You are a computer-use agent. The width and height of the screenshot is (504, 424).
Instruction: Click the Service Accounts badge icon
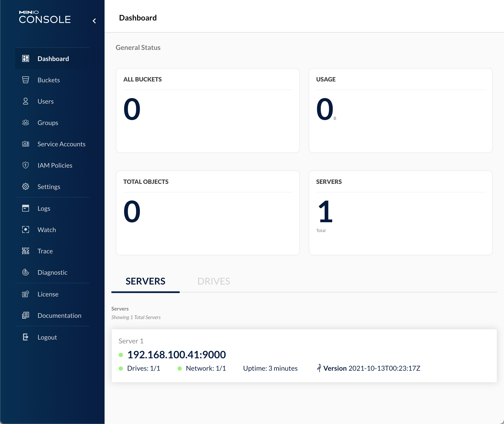25,144
